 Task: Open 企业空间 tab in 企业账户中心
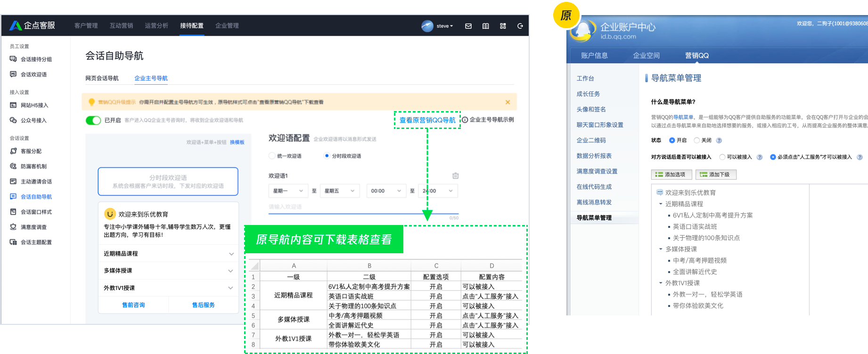[x=647, y=56]
